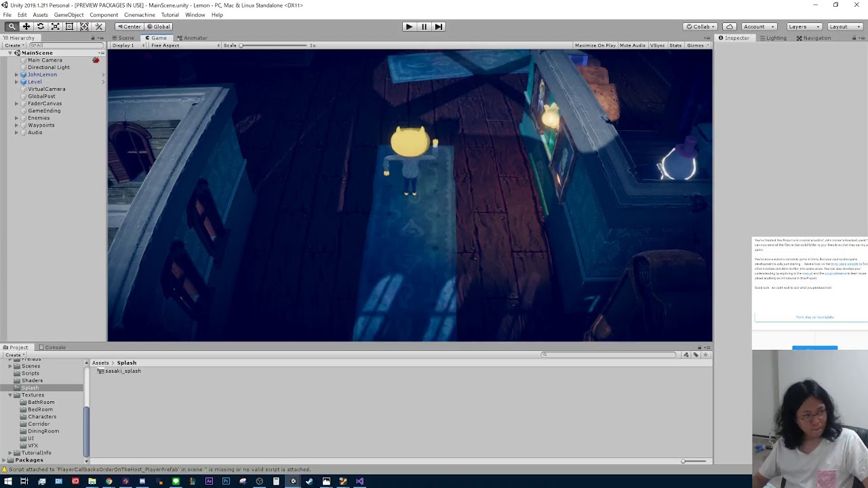Toggle Hierarchy panel lock icon

click(93, 38)
